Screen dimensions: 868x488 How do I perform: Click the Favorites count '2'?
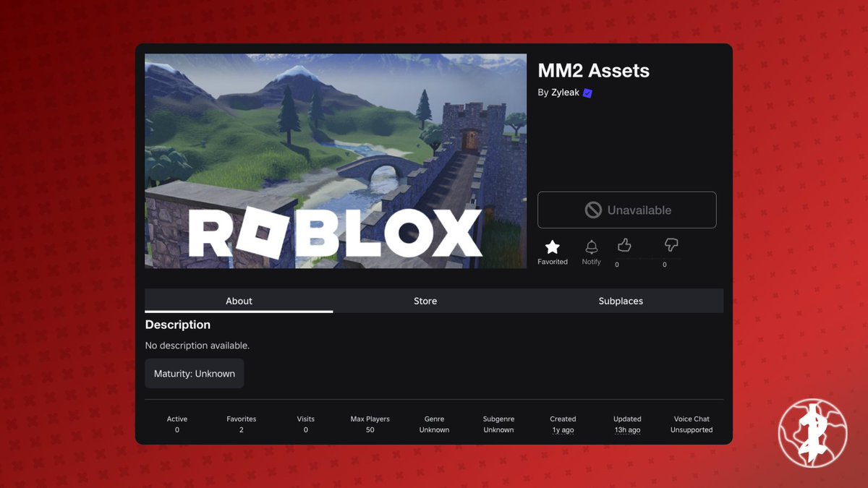pyautogui.click(x=242, y=430)
